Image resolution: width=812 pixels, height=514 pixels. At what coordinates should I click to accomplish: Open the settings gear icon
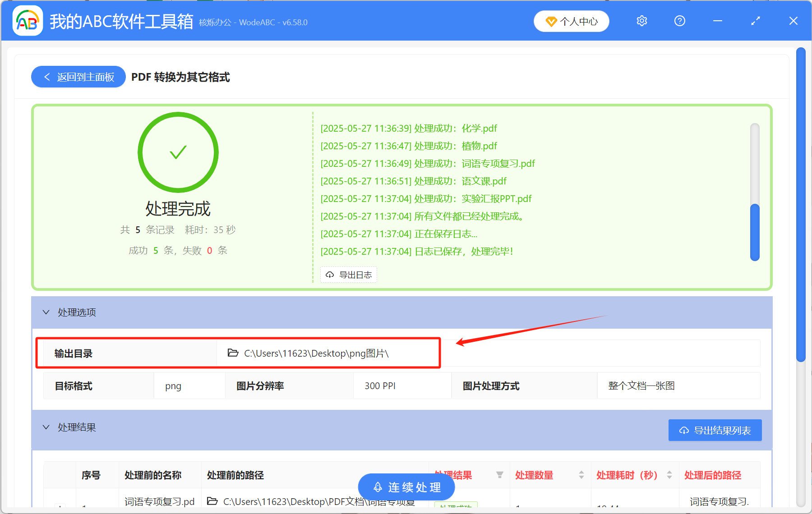641,21
